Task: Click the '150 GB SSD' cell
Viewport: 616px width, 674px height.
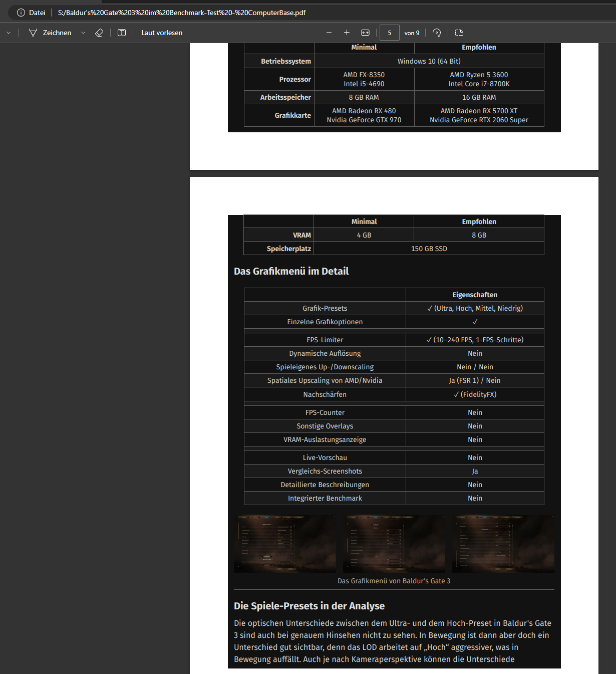Action: click(429, 249)
